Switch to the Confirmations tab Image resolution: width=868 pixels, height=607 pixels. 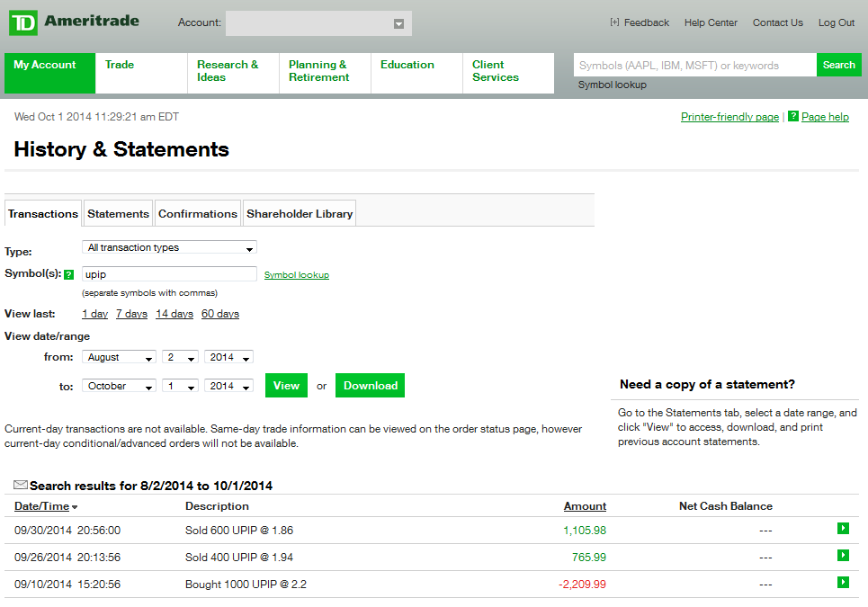point(198,214)
